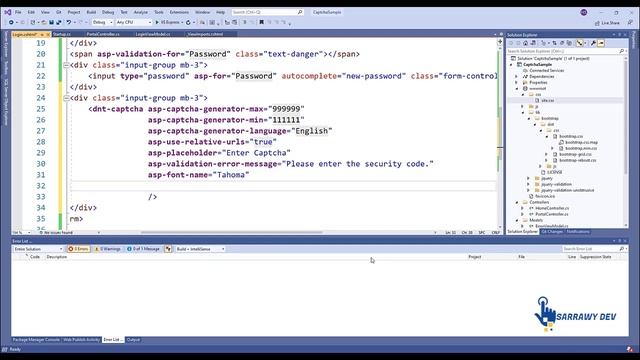Viewport: 640px width, 360px height.
Task: Click the Switch Views icon next to Home
Action: [533, 43]
